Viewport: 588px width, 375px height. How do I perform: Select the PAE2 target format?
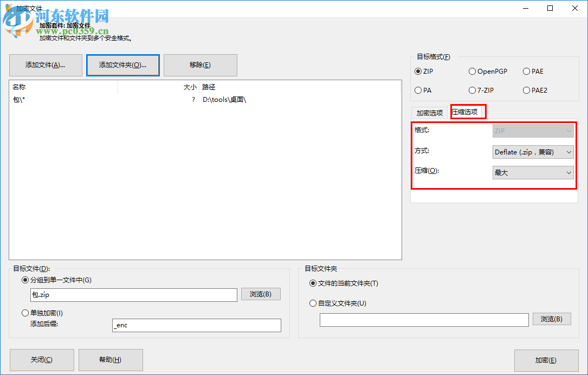pyautogui.click(x=526, y=90)
